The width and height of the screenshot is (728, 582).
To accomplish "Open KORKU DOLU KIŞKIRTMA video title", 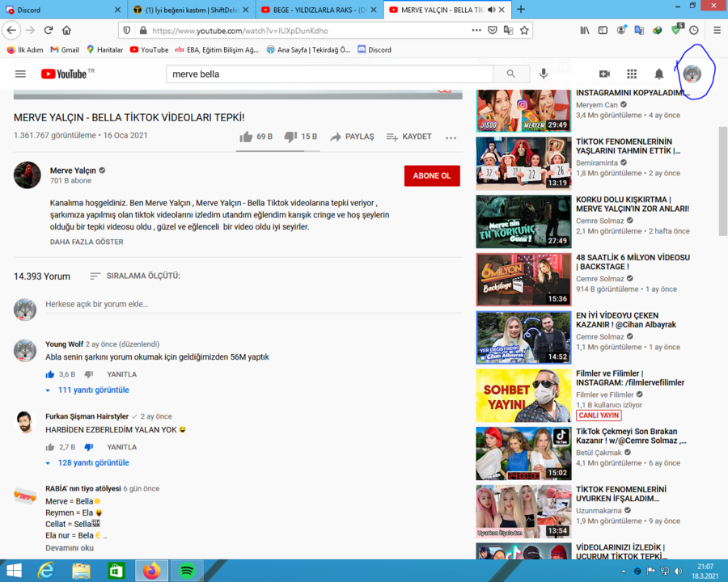I will click(x=633, y=204).
